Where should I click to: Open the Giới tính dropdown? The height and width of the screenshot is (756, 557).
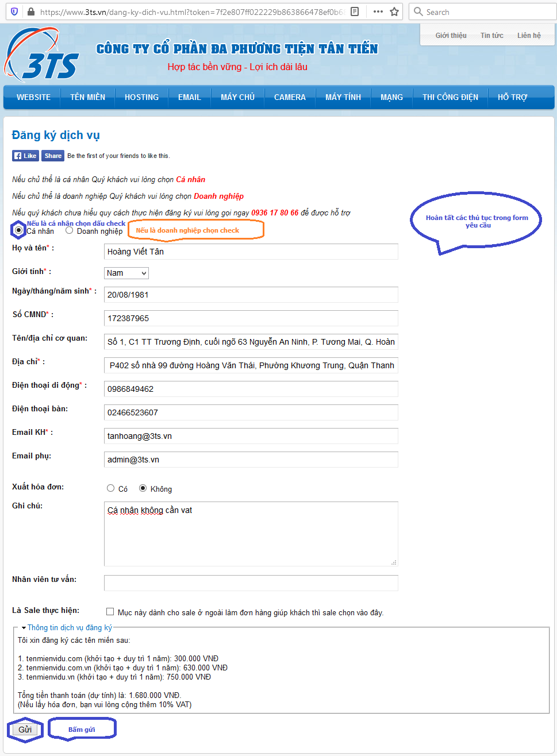pyautogui.click(x=126, y=273)
